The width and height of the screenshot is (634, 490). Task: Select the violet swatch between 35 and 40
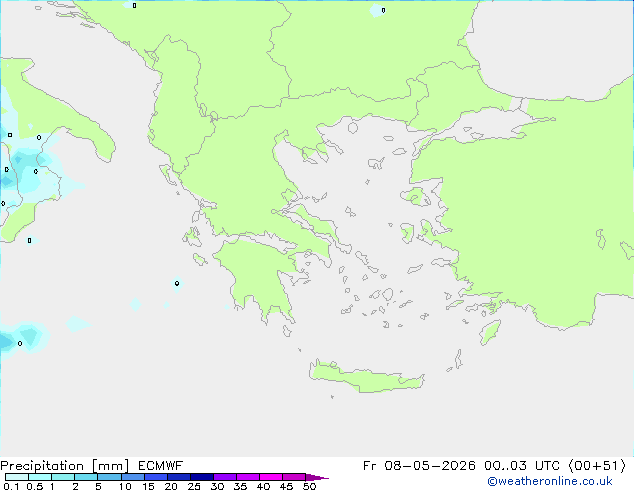[x=248, y=477]
